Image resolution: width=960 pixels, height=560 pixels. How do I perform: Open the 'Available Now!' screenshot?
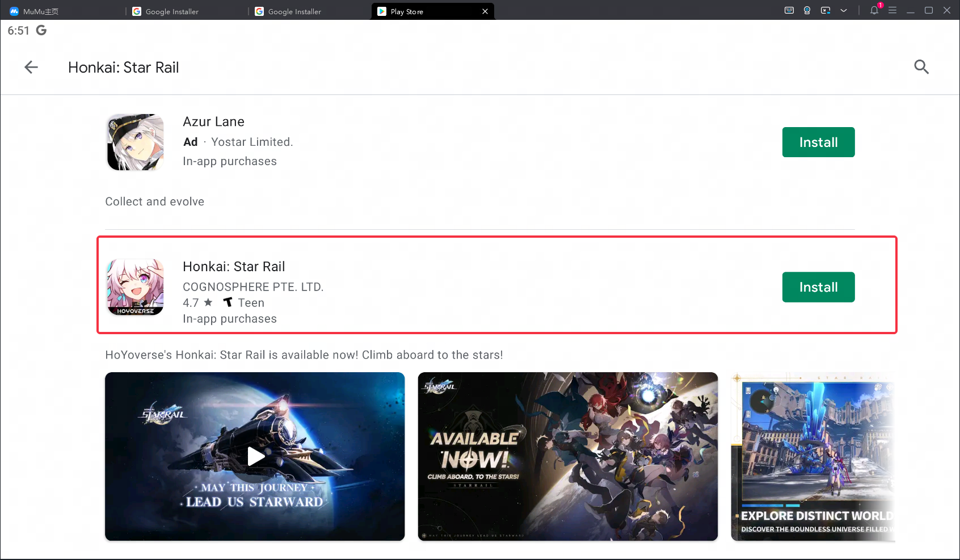click(568, 456)
